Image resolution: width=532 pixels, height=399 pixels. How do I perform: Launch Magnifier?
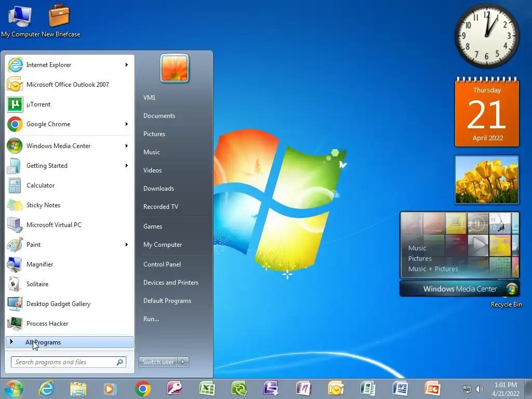pyautogui.click(x=70, y=264)
